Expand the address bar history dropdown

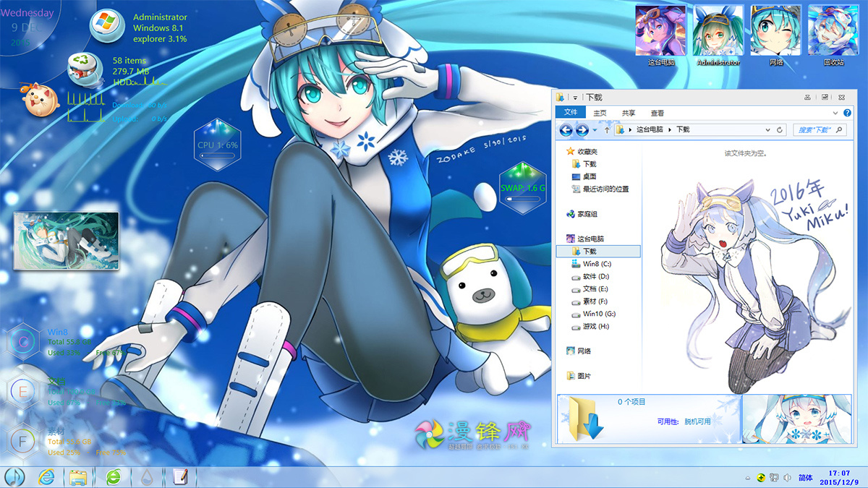pos(769,130)
